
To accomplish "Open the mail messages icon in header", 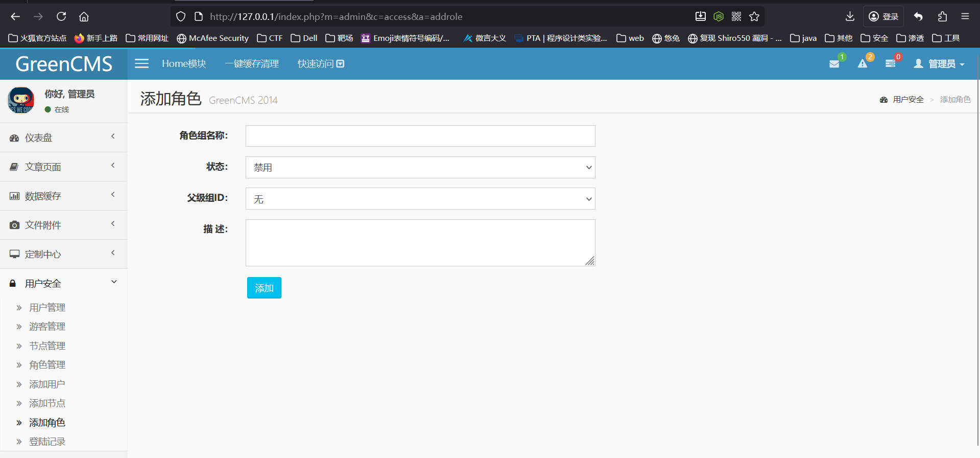I will tap(834, 64).
